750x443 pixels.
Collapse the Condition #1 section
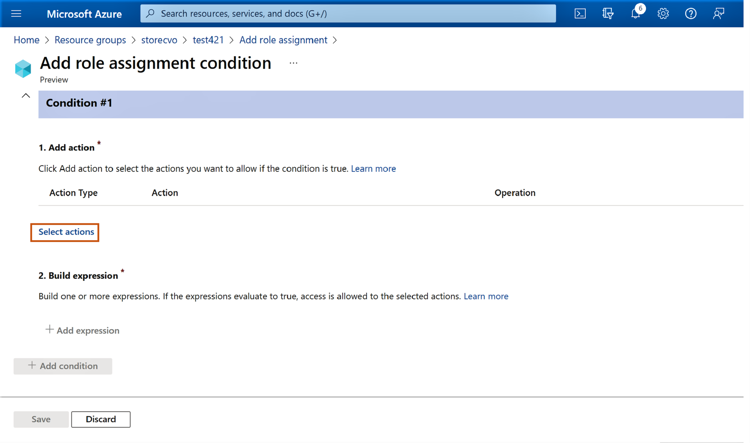coord(26,96)
